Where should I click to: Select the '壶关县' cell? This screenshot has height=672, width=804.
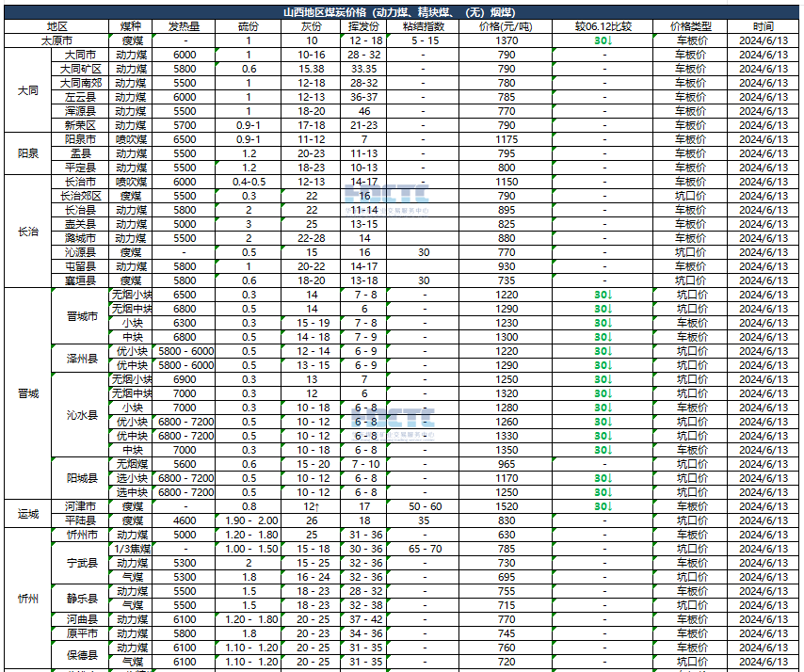pos(81,224)
